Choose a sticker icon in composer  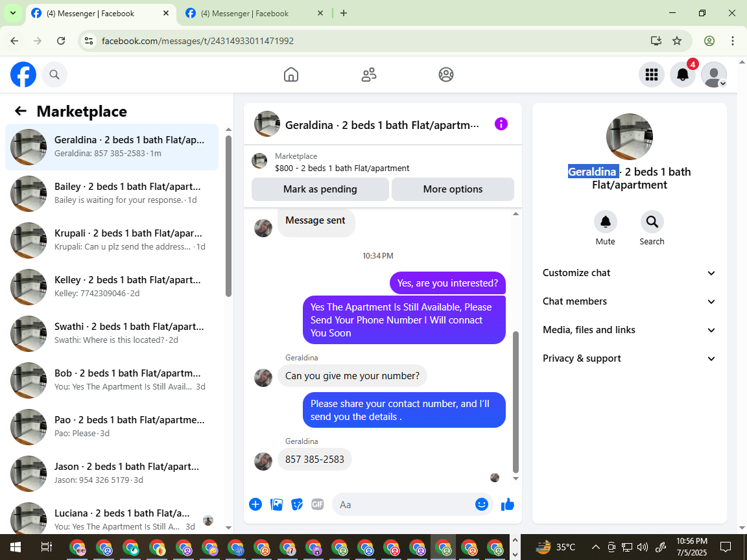[297, 504]
